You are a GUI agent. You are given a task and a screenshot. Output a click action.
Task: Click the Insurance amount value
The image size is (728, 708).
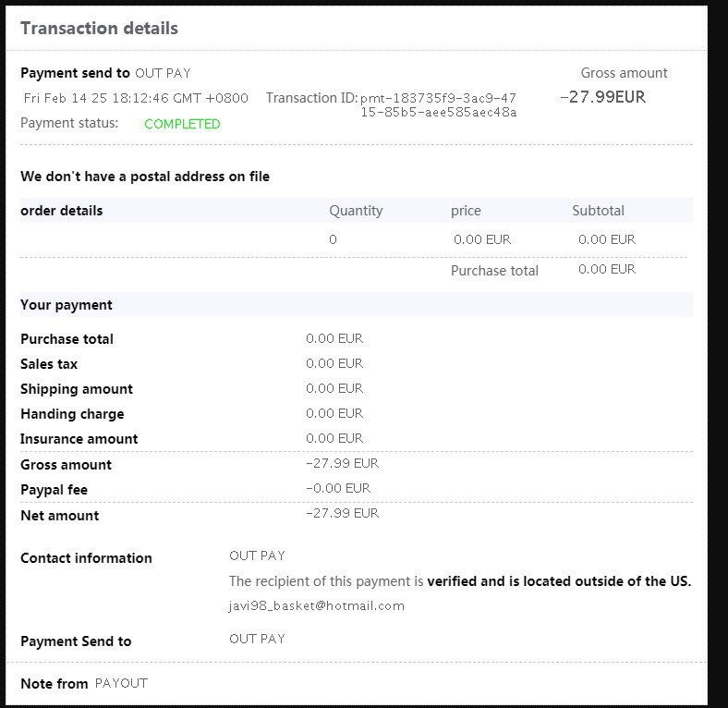[x=334, y=438]
